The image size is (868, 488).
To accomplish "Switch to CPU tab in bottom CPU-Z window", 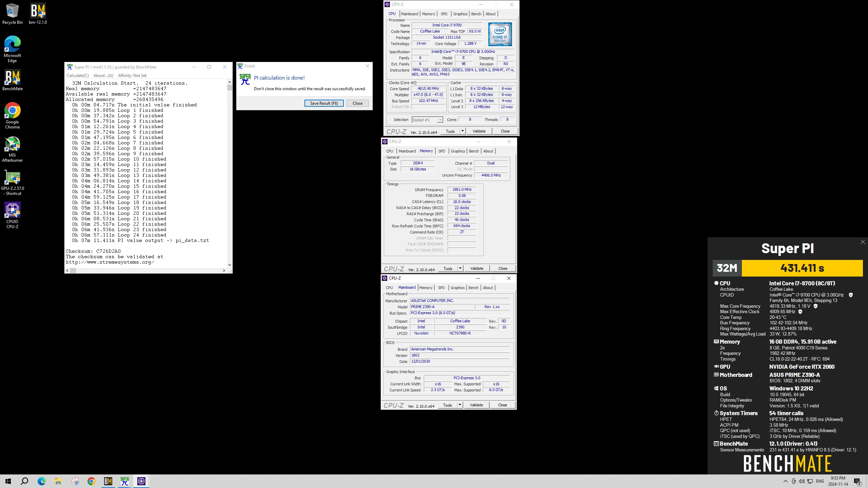I will [389, 288].
